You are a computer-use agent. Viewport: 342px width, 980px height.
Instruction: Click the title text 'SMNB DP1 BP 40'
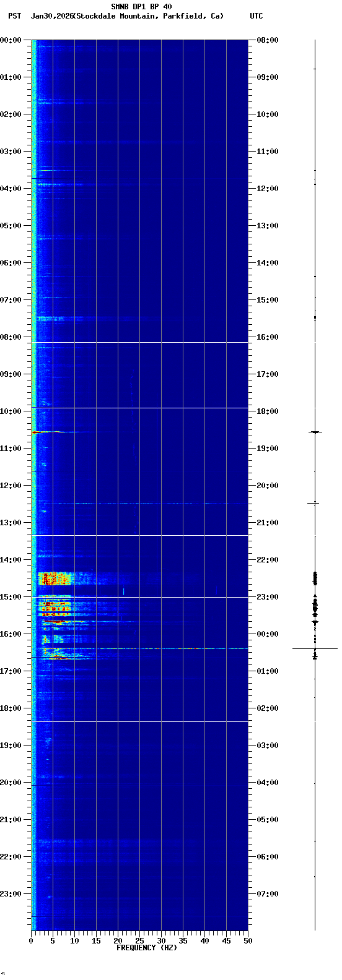click(x=141, y=7)
